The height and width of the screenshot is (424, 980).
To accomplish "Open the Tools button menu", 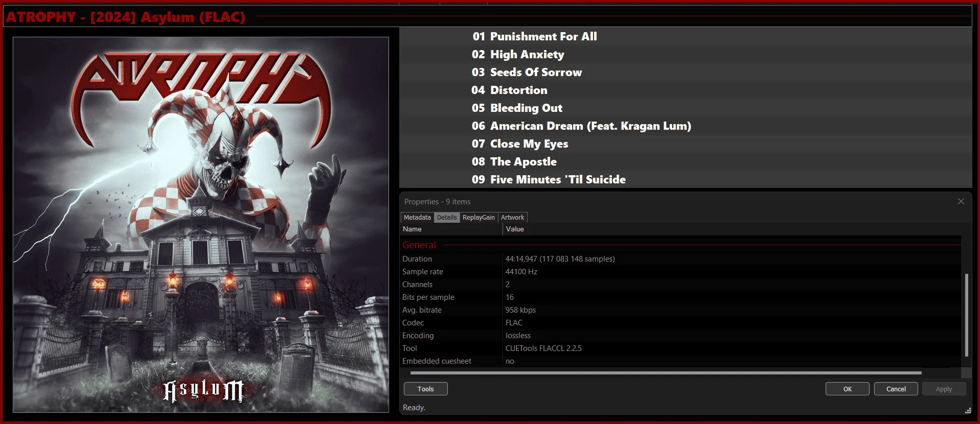I will click(426, 389).
